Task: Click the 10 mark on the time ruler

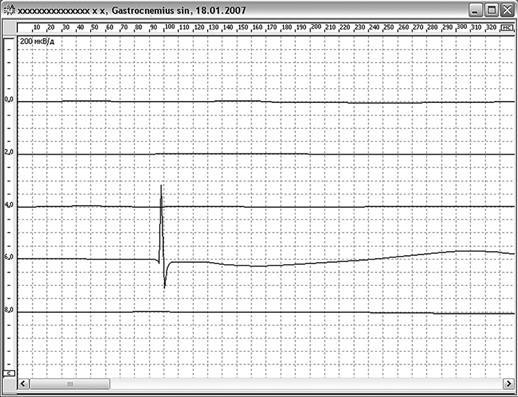Action: click(x=37, y=27)
